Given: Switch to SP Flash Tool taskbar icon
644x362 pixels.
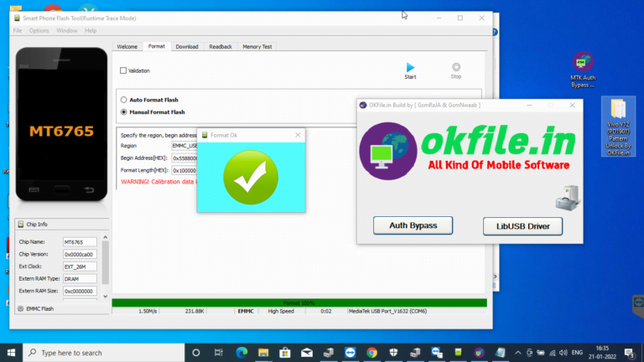Looking at the screenshot, I should (x=458, y=353).
